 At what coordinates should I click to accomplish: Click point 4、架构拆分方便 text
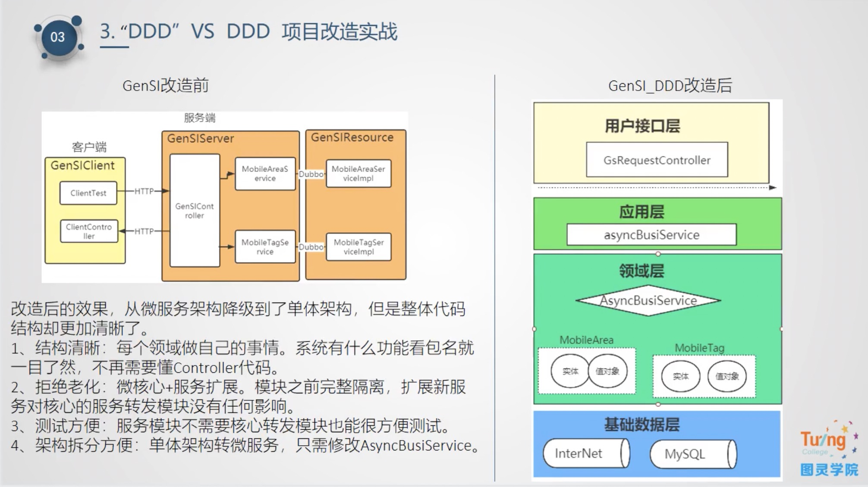click(x=245, y=445)
